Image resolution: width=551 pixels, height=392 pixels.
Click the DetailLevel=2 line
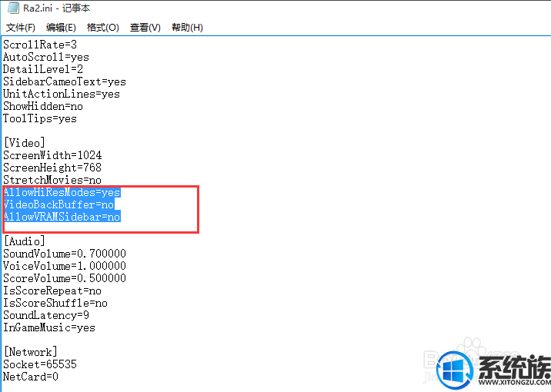click(43, 69)
